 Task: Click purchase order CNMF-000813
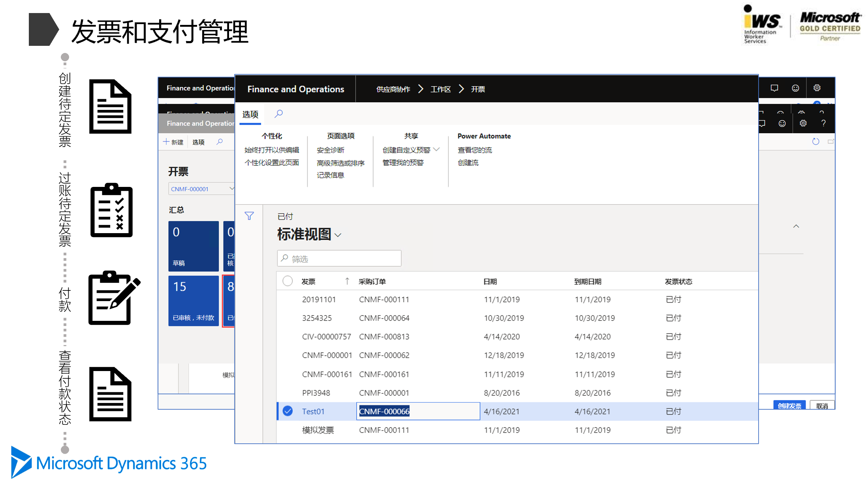(384, 336)
